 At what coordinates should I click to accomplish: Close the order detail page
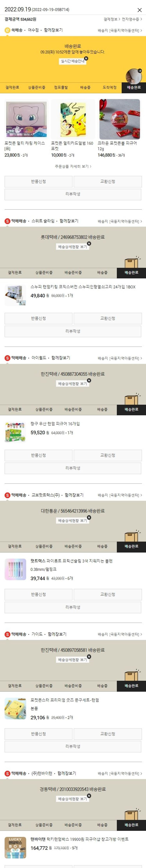[139, 10]
